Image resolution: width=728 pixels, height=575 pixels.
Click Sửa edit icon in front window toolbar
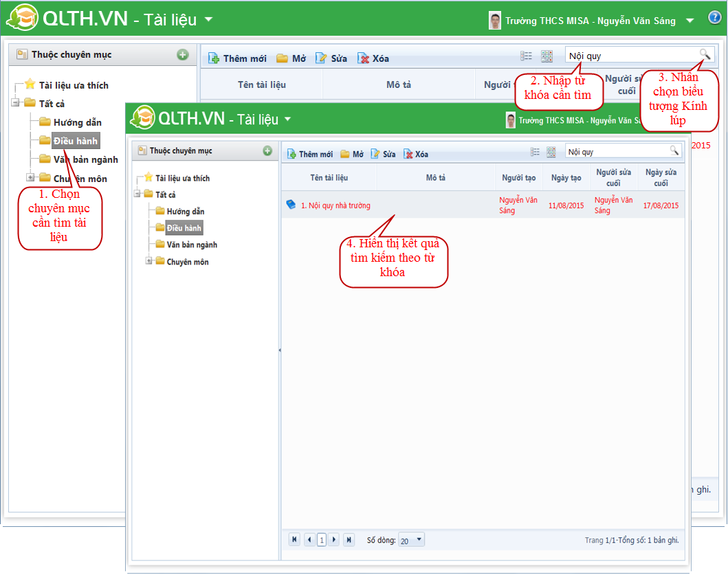pyautogui.click(x=375, y=155)
